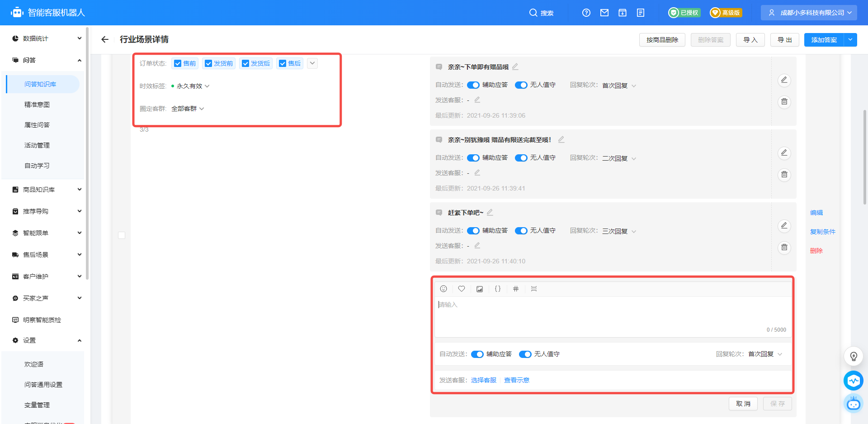This screenshot has width=868, height=424.
Task: Open 三次回复 reply round dropdown
Action: click(619, 231)
